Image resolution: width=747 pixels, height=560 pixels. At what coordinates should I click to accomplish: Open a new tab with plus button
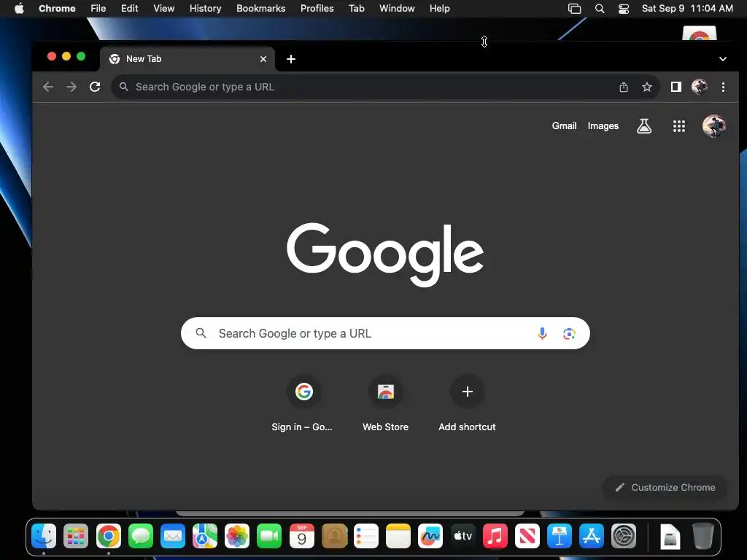[x=291, y=59]
